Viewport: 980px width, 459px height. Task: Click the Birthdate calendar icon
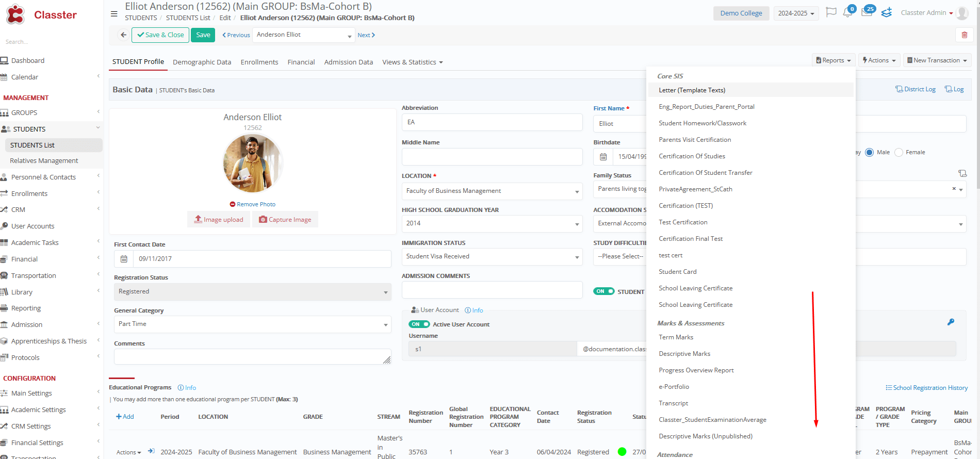click(x=603, y=157)
